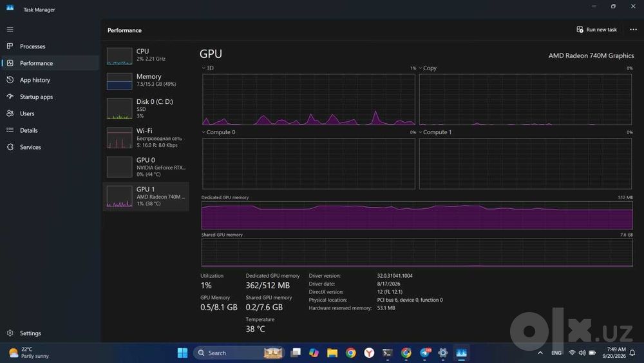This screenshot has height=363, width=644.
Task: Click driver version 32.0.31041.1004
Action: click(395, 276)
